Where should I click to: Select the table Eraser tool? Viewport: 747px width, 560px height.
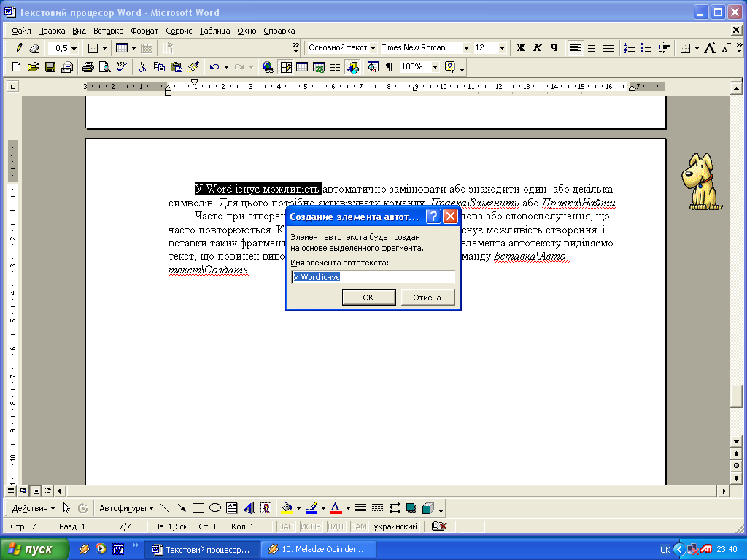pyautogui.click(x=34, y=48)
